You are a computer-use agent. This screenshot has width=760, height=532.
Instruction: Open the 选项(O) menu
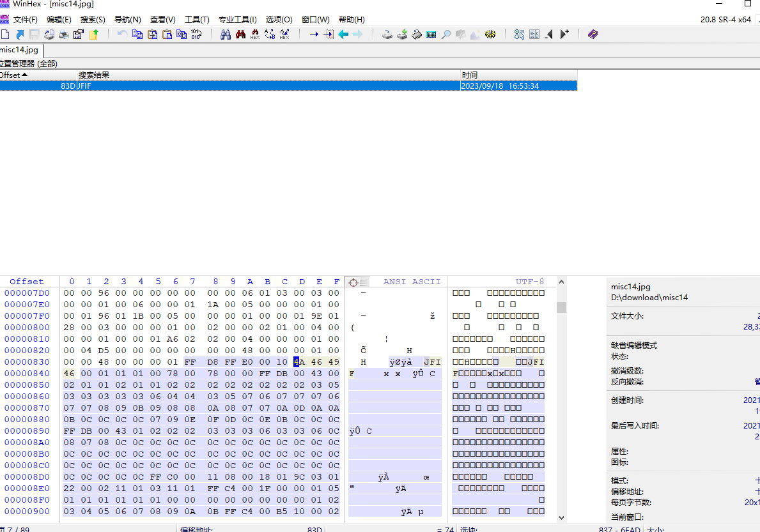pyautogui.click(x=279, y=20)
